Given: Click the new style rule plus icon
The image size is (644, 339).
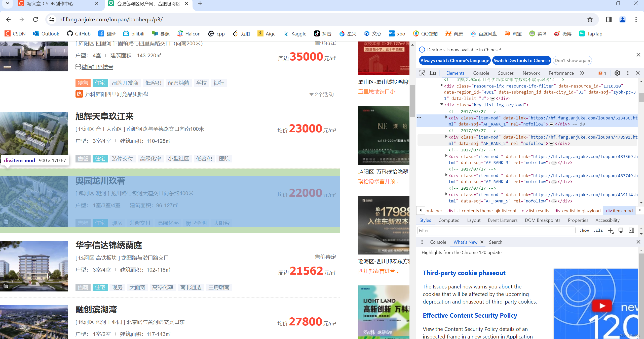Looking at the screenshot, I should click(610, 231).
